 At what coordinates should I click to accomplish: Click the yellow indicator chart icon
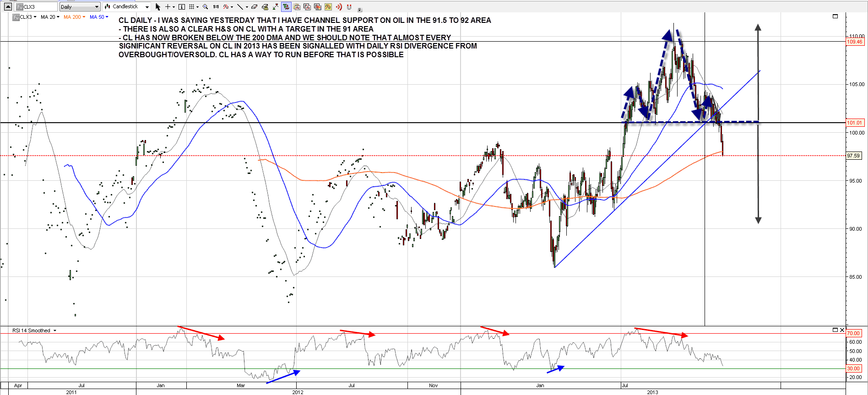(328, 7)
